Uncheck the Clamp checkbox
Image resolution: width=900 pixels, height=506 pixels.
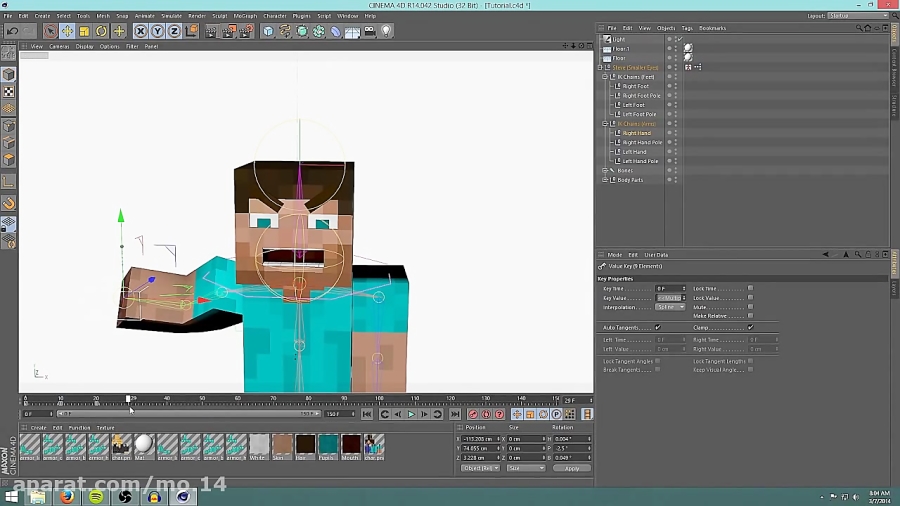pos(750,328)
